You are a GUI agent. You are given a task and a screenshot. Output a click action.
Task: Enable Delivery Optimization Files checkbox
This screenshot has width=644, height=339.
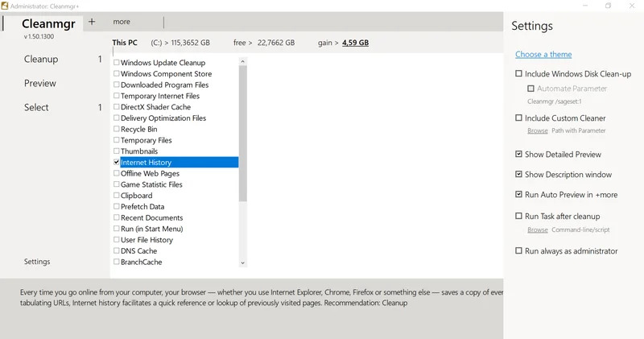[x=117, y=118]
